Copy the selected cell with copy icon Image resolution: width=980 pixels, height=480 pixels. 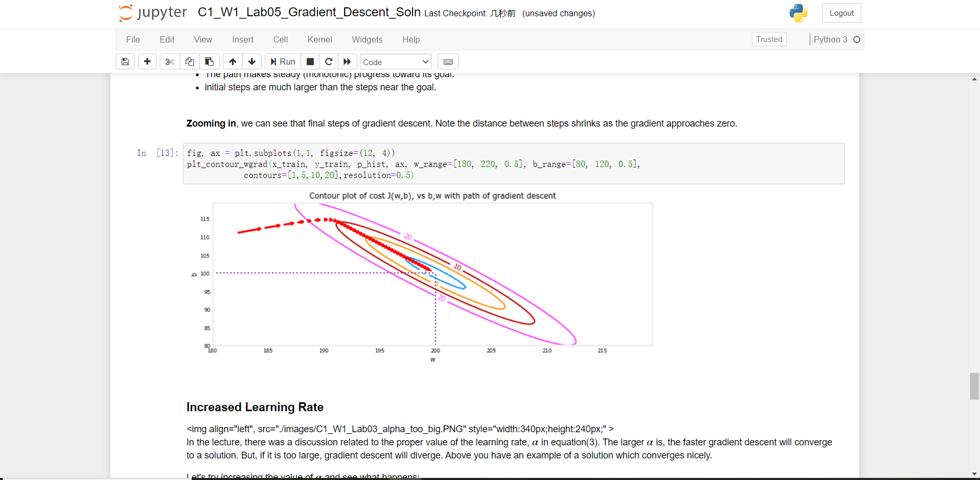(190, 61)
